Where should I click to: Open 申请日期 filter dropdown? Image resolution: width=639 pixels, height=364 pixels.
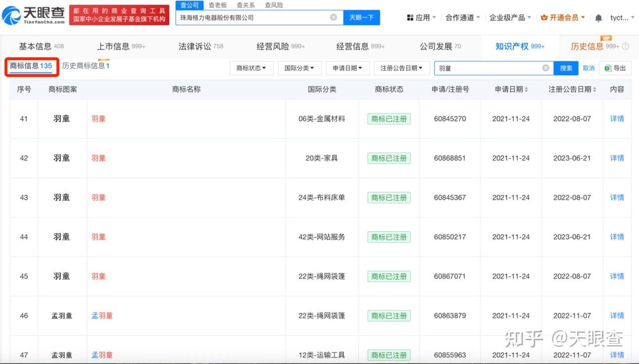[x=348, y=68]
